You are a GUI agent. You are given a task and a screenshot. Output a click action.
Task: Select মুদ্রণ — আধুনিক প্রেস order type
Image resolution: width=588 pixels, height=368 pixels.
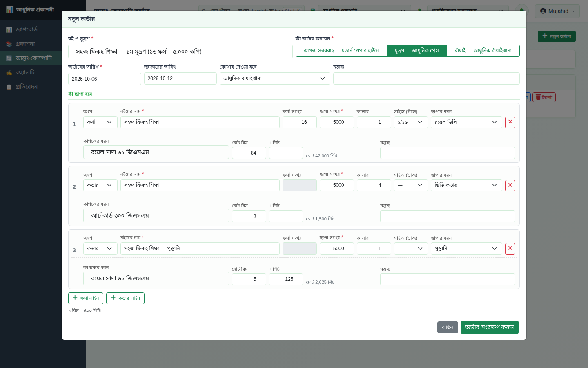click(x=417, y=51)
